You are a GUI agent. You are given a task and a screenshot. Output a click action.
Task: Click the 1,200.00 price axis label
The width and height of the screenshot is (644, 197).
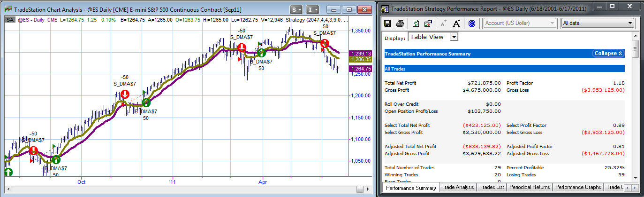[360, 95]
